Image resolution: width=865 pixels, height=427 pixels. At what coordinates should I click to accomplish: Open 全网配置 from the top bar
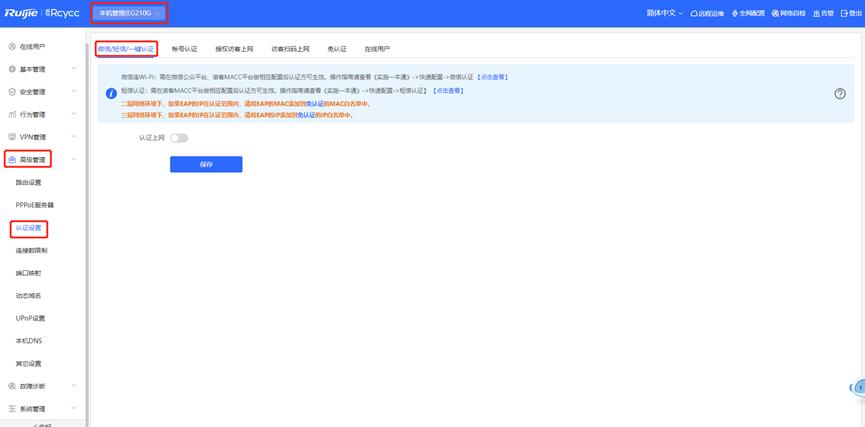pyautogui.click(x=749, y=13)
